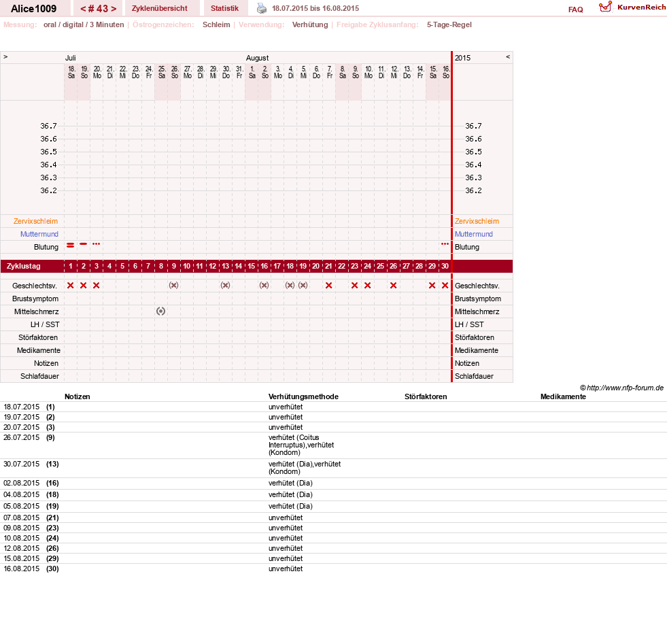Click the 2015 year label
This screenshot has width=667, height=644.
pos(463,58)
